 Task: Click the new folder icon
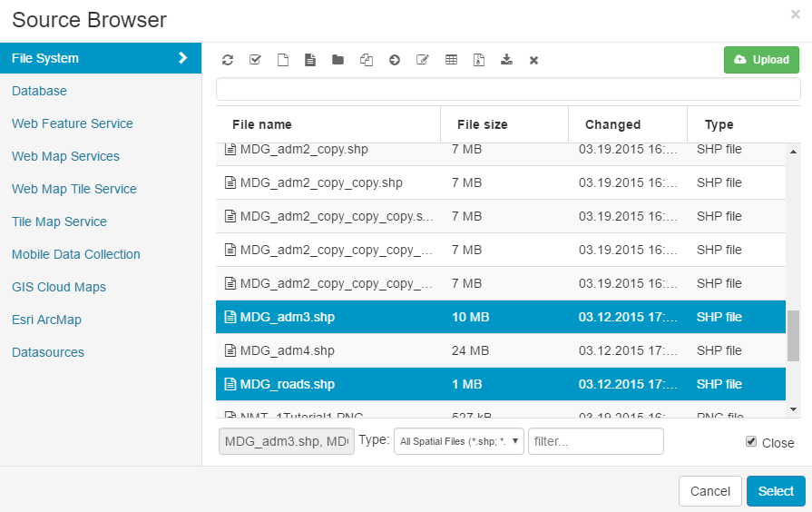point(338,60)
